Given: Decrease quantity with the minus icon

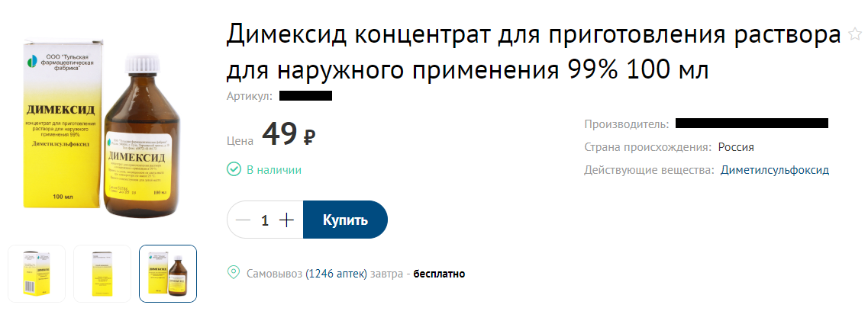Looking at the screenshot, I should tap(244, 220).
